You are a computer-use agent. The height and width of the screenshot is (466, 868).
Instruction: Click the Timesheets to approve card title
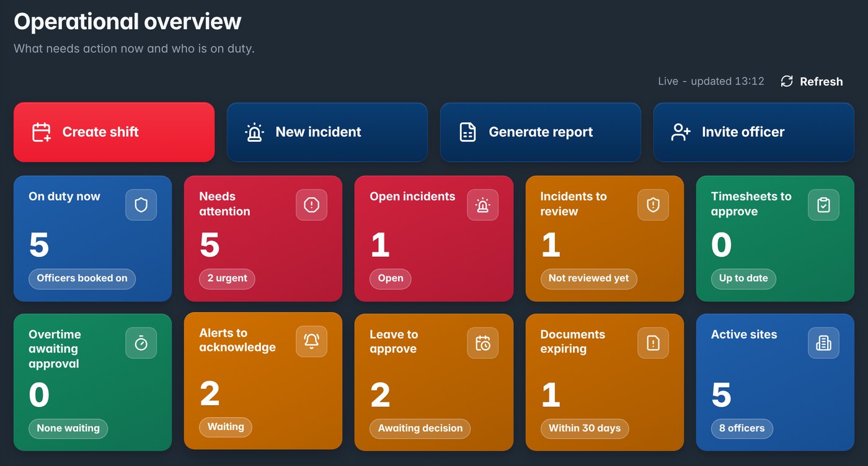(751, 204)
